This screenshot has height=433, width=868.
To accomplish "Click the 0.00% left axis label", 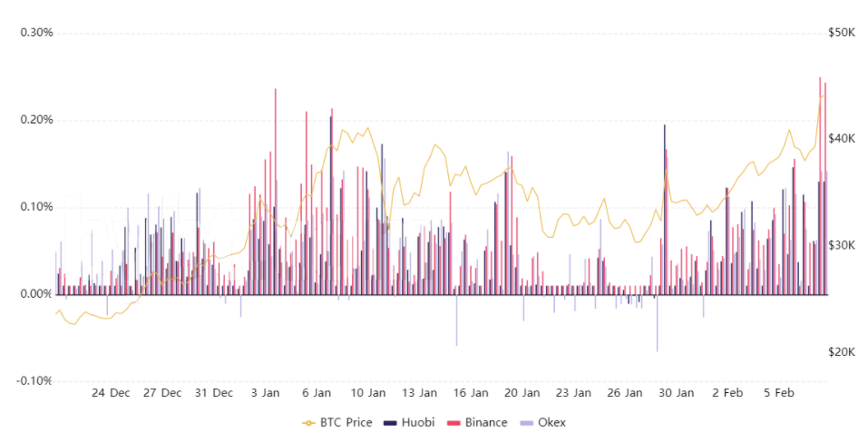I will pos(36,294).
